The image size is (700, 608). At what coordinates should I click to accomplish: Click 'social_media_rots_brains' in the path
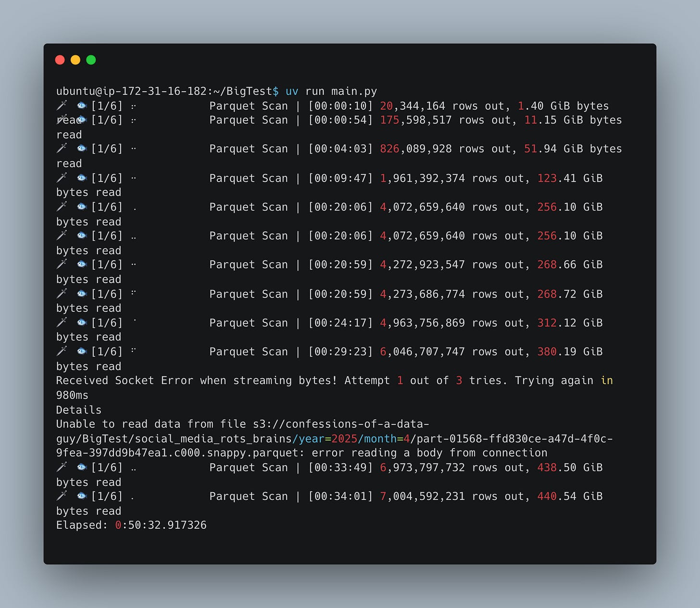pyautogui.click(x=213, y=439)
